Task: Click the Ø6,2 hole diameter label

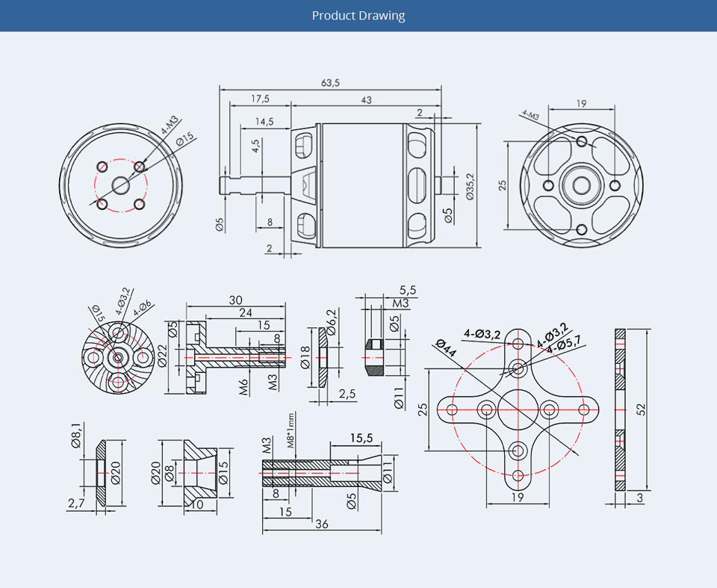Action: click(x=332, y=322)
